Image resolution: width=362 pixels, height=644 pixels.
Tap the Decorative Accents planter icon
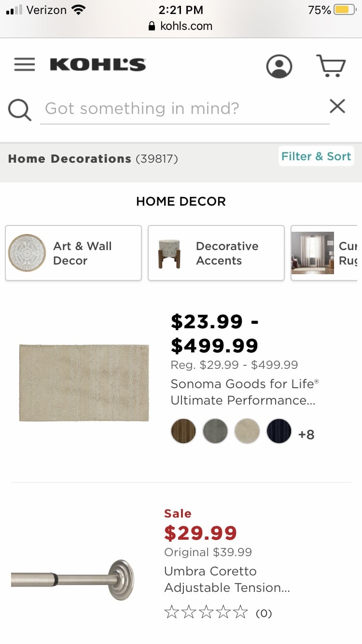(x=169, y=253)
